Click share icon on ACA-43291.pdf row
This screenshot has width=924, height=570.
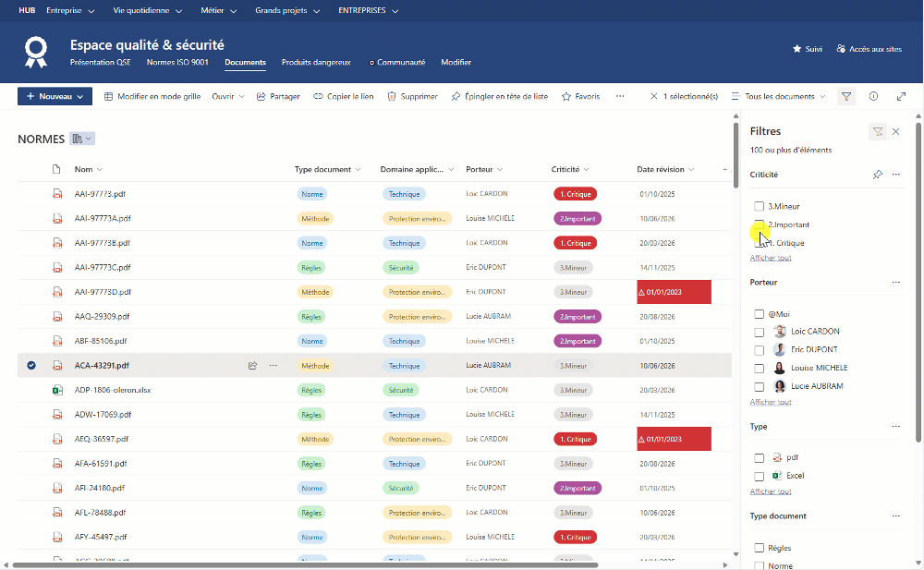click(253, 366)
